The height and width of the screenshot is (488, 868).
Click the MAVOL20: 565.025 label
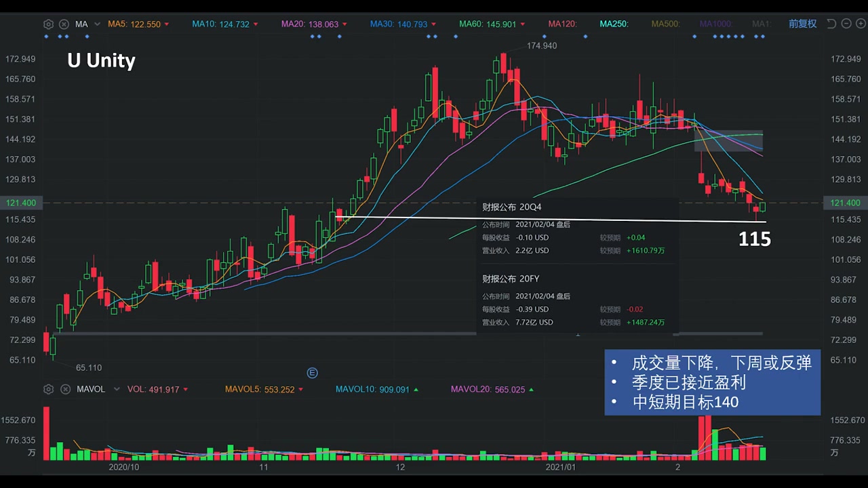(x=488, y=390)
